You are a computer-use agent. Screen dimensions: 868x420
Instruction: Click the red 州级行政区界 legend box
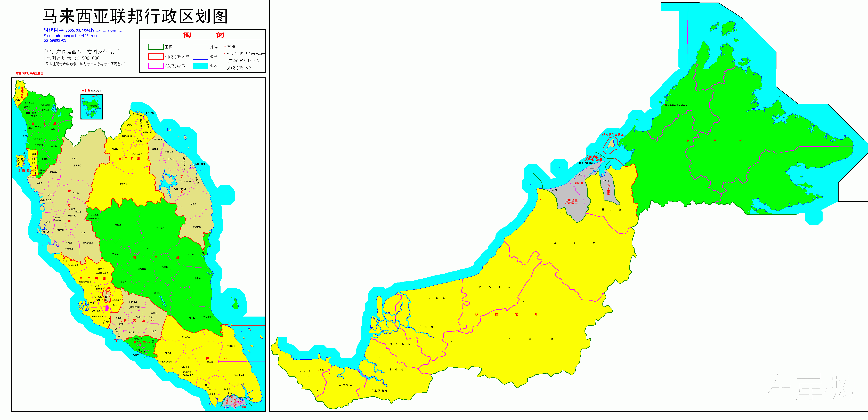(156, 56)
